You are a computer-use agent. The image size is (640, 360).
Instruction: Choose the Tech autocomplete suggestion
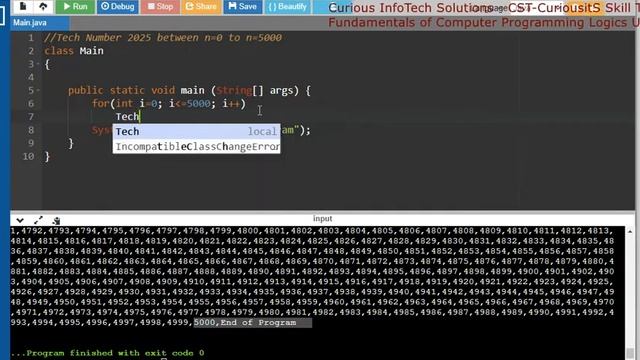click(x=196, y=131)
